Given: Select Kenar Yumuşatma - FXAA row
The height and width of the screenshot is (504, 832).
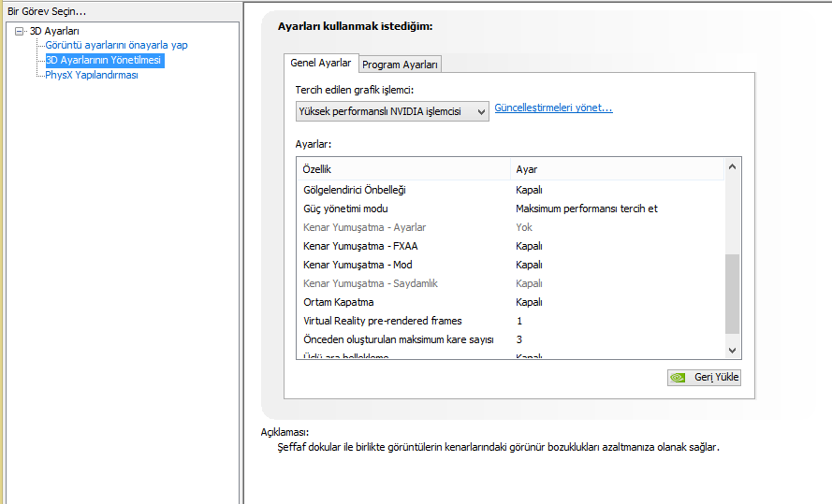Looking at the screenshot, I should (x=510, y=246).
